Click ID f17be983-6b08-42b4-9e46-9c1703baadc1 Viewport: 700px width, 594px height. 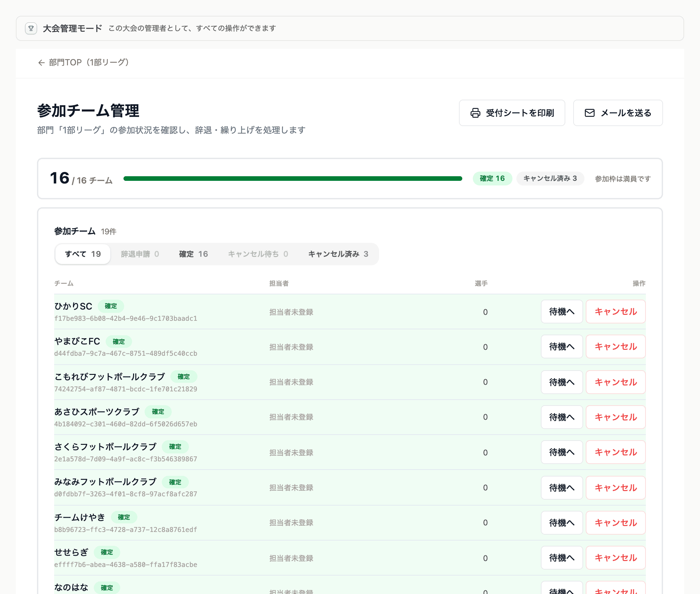point(126,318)
